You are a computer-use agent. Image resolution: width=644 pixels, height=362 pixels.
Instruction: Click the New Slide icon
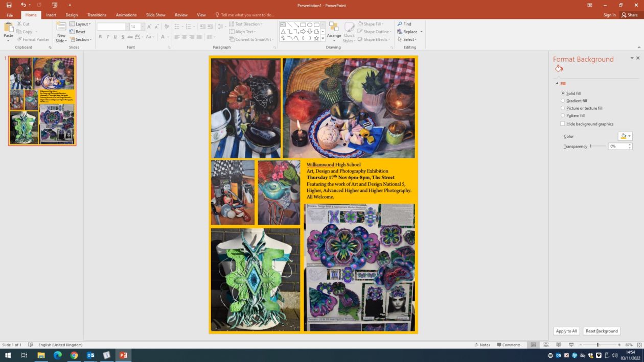(x=61, y=28)
